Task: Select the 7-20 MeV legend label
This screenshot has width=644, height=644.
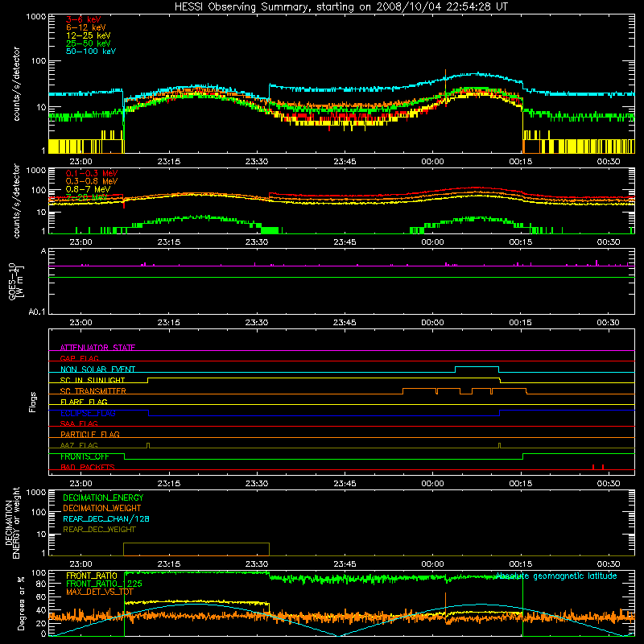Action: pos(86,197)
